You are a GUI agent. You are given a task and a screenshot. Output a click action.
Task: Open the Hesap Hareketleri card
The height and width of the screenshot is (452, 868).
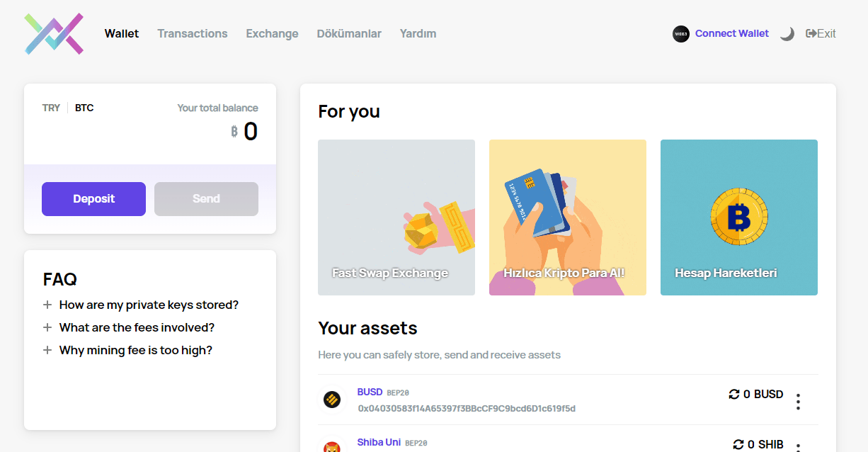pyautogui.click(x=739, y=217)
